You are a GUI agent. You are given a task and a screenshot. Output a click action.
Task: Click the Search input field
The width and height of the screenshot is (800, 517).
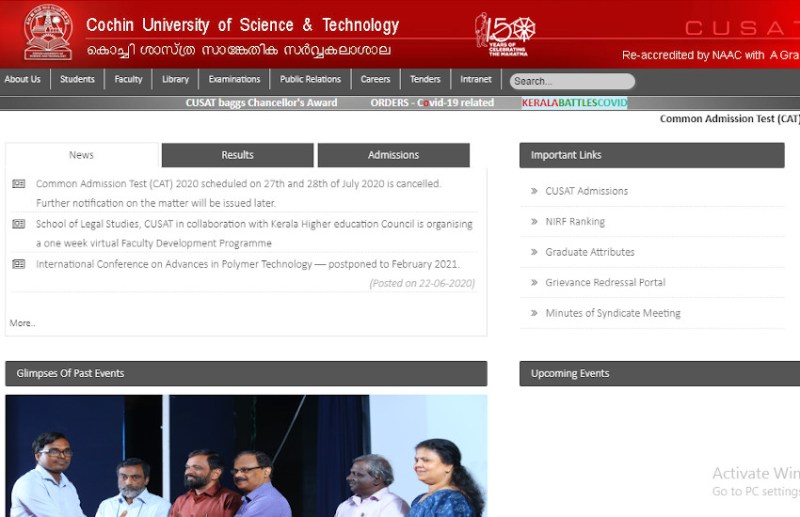572,81
